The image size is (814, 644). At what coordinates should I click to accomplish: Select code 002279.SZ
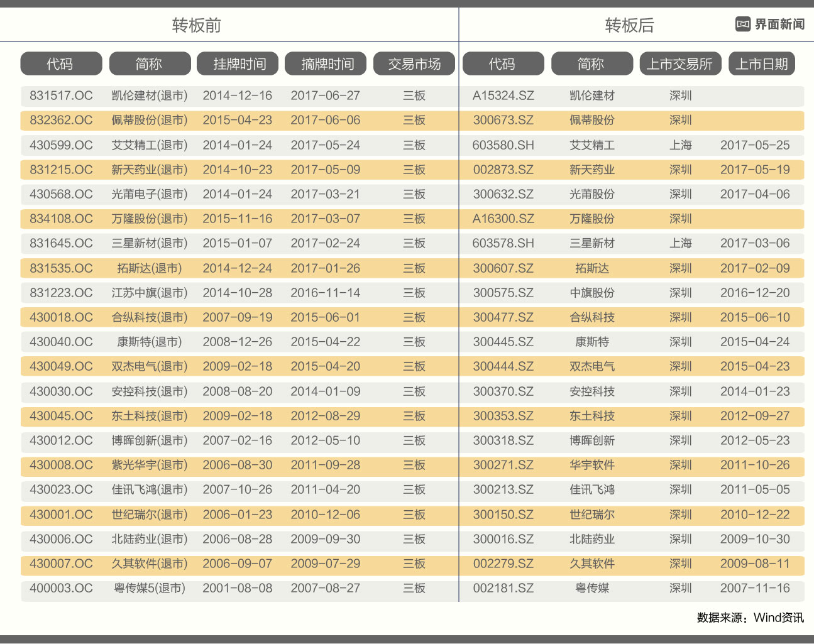(503, 564)
